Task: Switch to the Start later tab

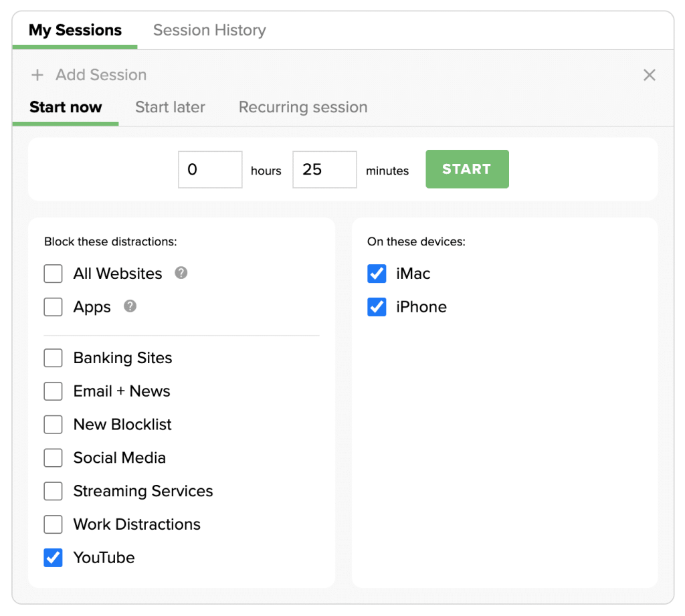Action: [x=169, y=107]
